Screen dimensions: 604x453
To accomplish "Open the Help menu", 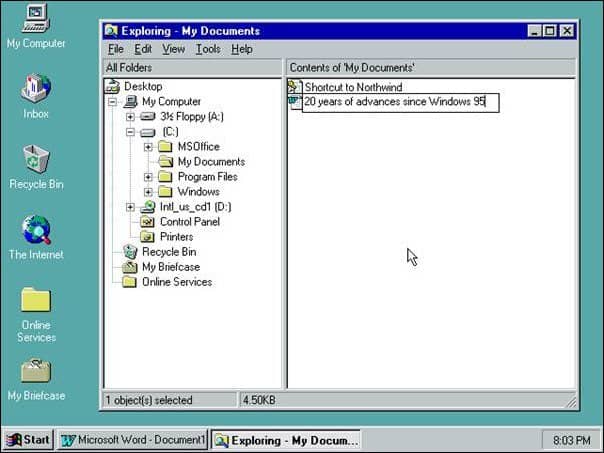I will (x=242, y=49).
